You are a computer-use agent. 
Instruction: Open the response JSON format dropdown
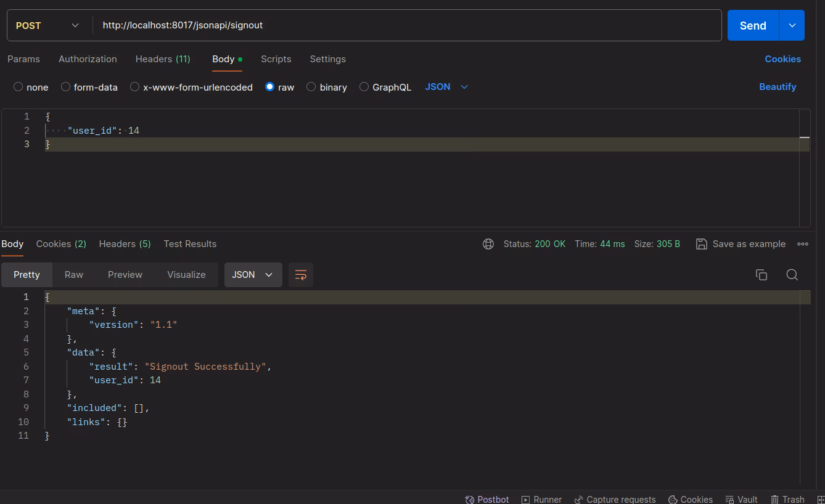pos(253,275)
